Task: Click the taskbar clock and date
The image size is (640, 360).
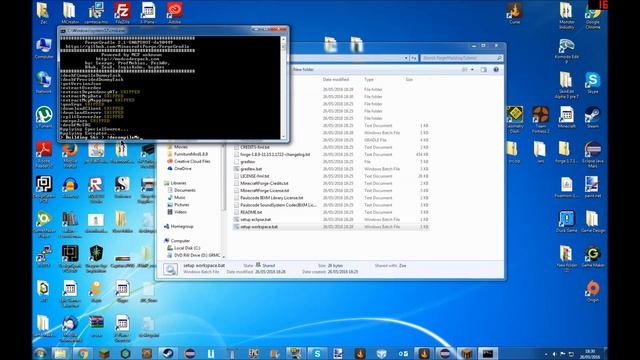Action: pyautogui.click(x=590, y=354)
